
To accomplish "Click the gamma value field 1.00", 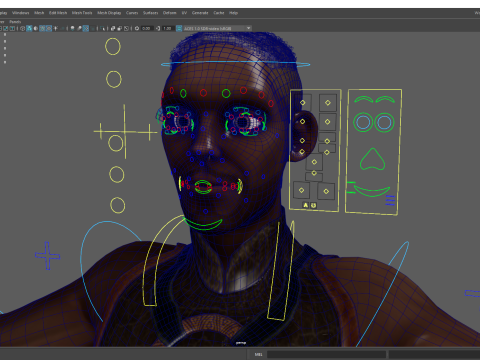I will pos(168,28).
